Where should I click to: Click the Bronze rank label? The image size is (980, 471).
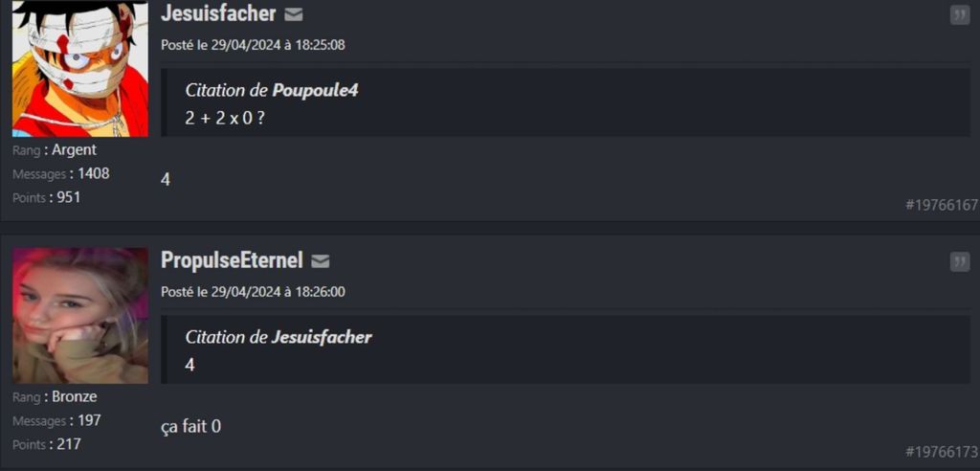(x=74, y=397)
